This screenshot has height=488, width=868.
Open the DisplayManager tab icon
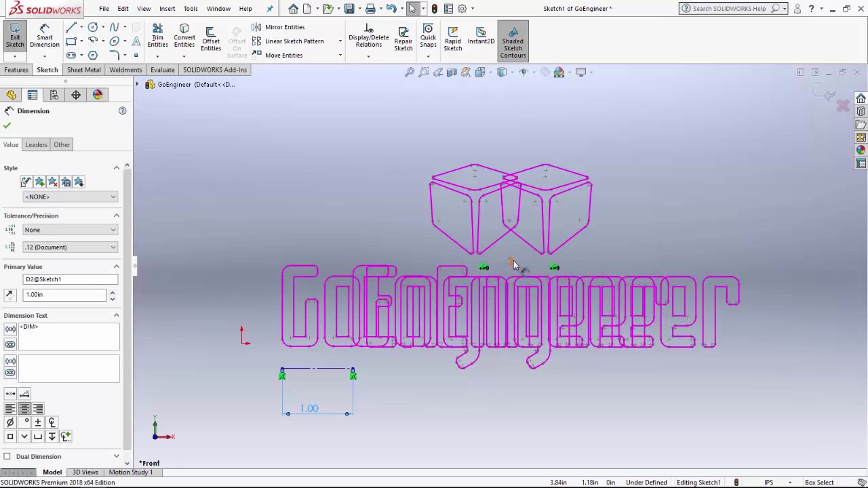[98, 95]
